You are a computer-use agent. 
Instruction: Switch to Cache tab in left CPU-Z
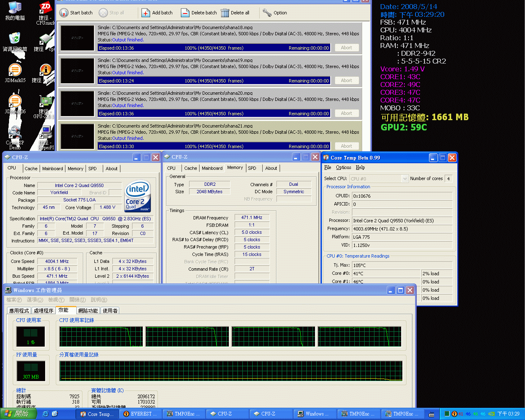tap(31, 169)
